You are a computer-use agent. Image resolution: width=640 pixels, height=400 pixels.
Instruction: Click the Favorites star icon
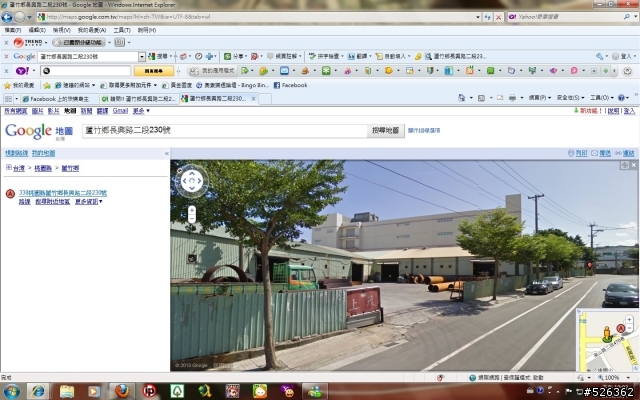[x=7, y=85]
